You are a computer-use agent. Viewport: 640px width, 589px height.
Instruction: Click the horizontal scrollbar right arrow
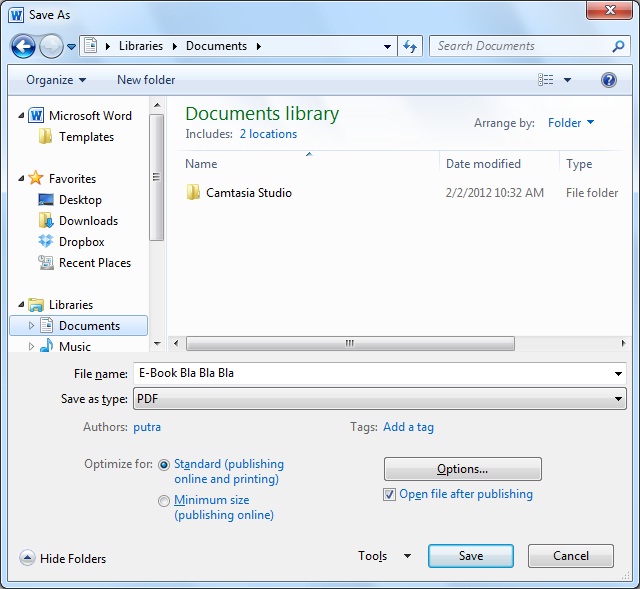[x=623, y=343]
